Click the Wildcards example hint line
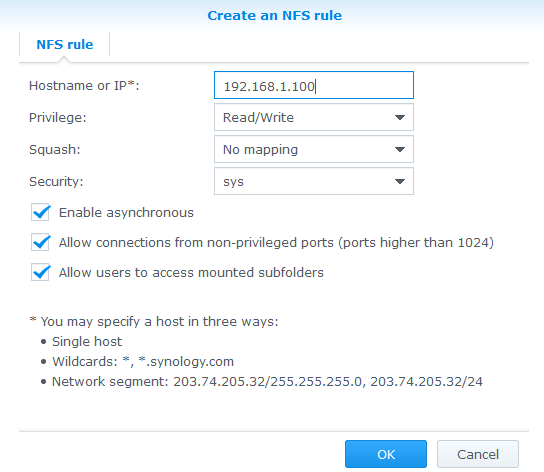The width and height of the screenshot is (544, 472). pos(143,362)
